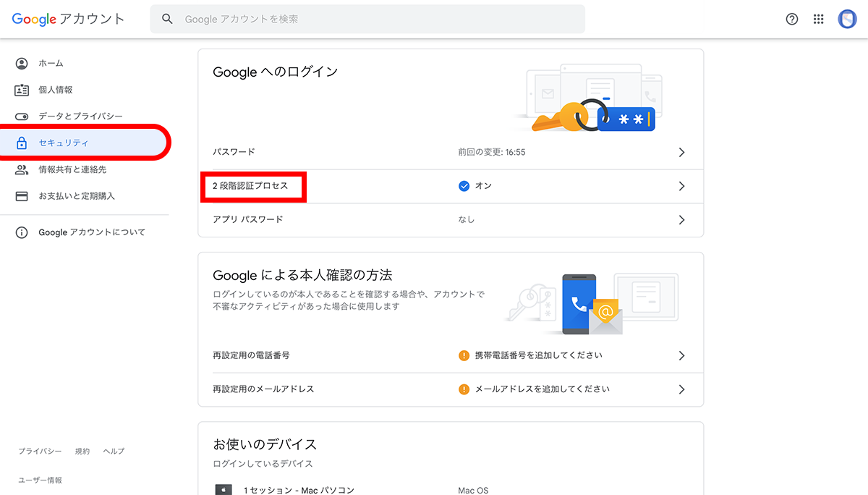Viewport: 868px width, 495px height.
Task: Click the phone and email illustration
Action: 592,304
